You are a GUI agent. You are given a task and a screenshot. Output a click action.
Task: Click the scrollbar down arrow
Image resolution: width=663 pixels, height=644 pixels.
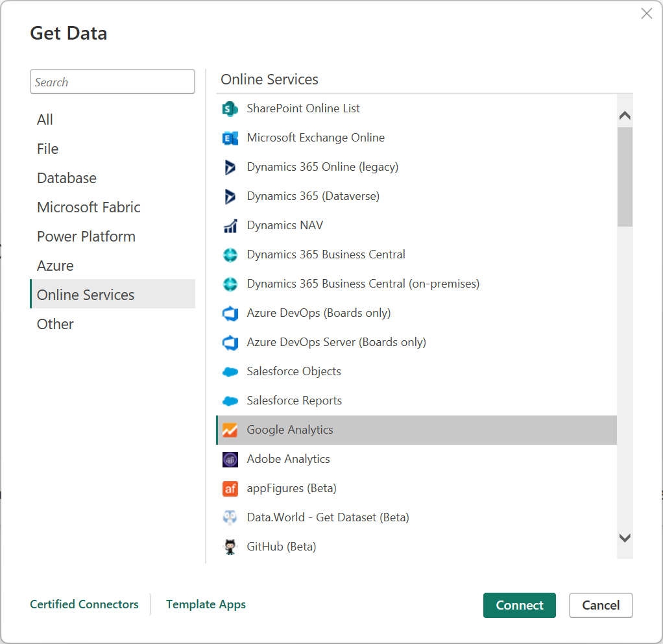[x=624, y=538]
